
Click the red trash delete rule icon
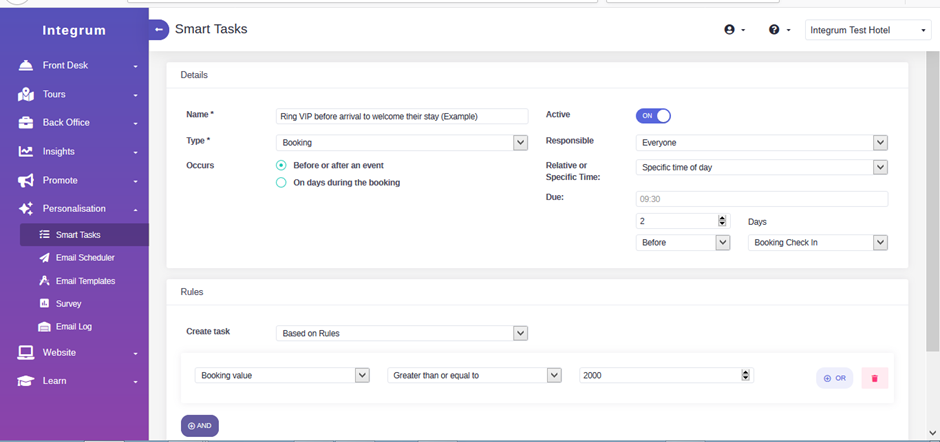pyautogui.click(x=875, y=378)
